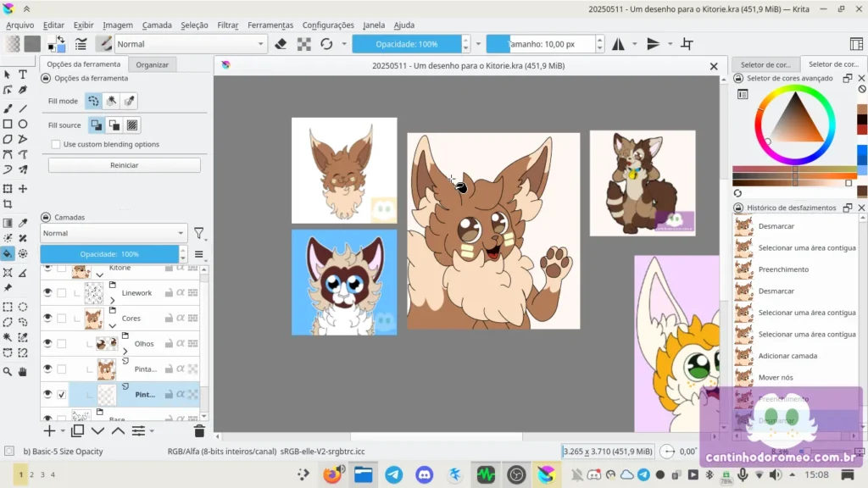Click Preenchimento entry below Selecionar
Image resolution: width=868 pixels, height=488 pixels.
click(x=795, y=269)
